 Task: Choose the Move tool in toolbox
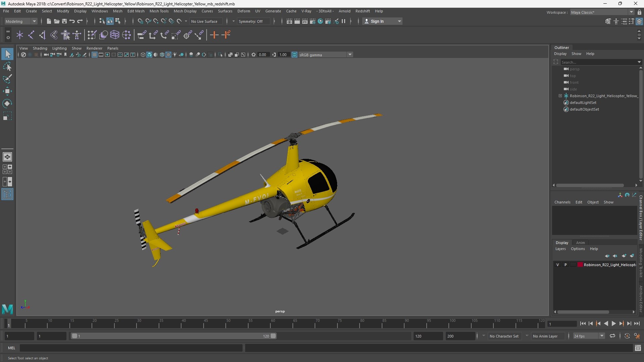(7, 91)
